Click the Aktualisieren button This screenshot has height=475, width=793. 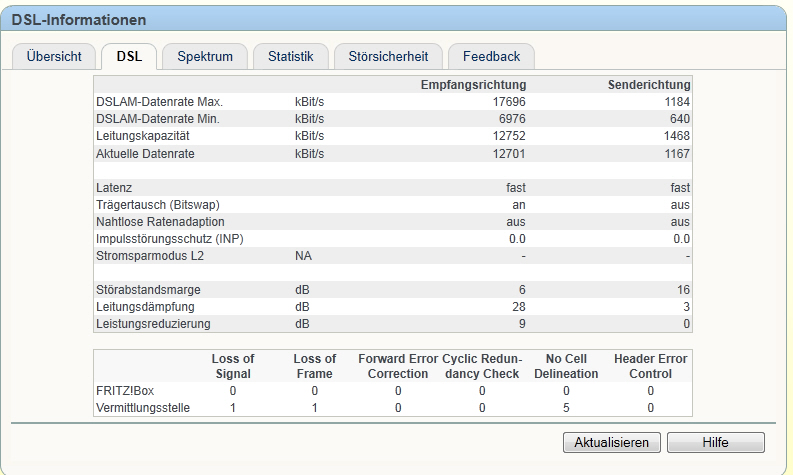click(611, 443)
